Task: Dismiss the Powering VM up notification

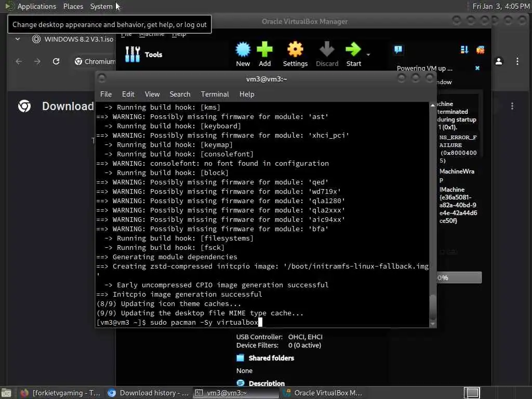Action: (x=477, y=68)
